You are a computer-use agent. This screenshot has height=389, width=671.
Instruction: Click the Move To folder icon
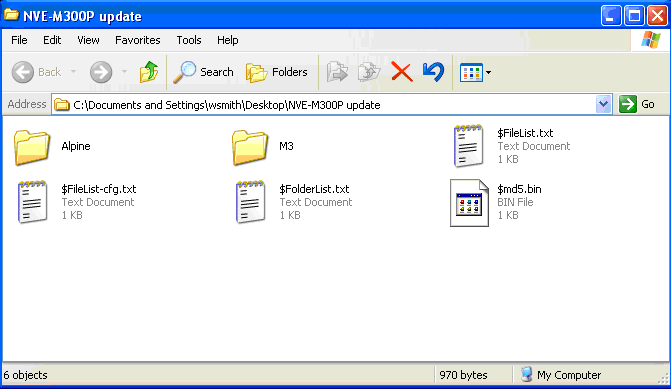click(337, 72)
